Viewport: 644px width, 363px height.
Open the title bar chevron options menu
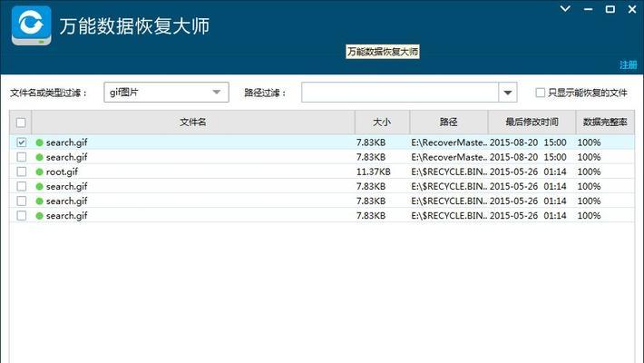click(565, 9)
